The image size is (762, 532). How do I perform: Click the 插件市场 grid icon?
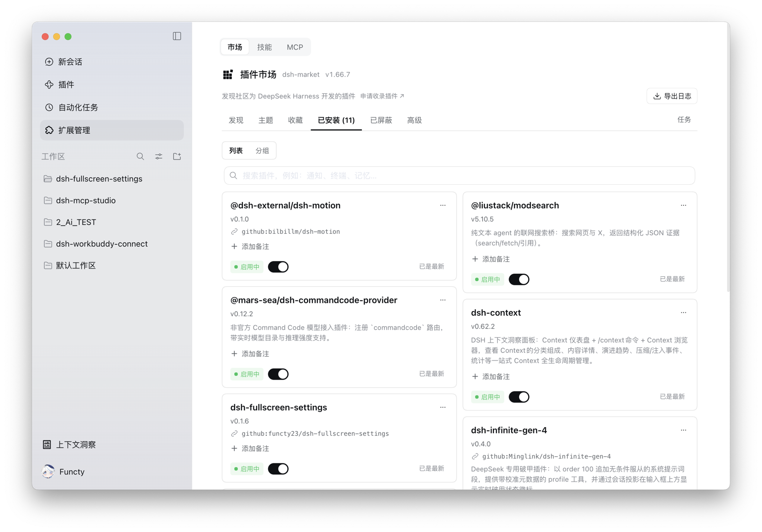[228, 74]
